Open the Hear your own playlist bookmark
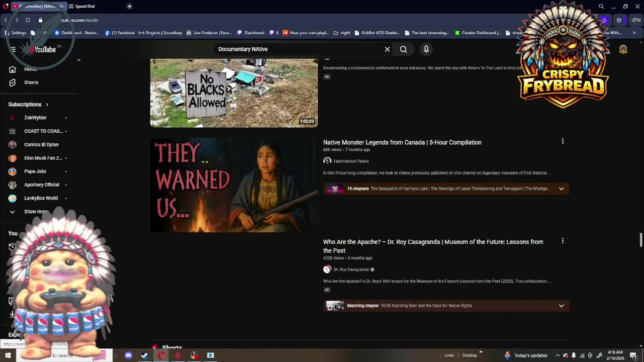Viewport: 644px width, 362px height. [305, 33]
